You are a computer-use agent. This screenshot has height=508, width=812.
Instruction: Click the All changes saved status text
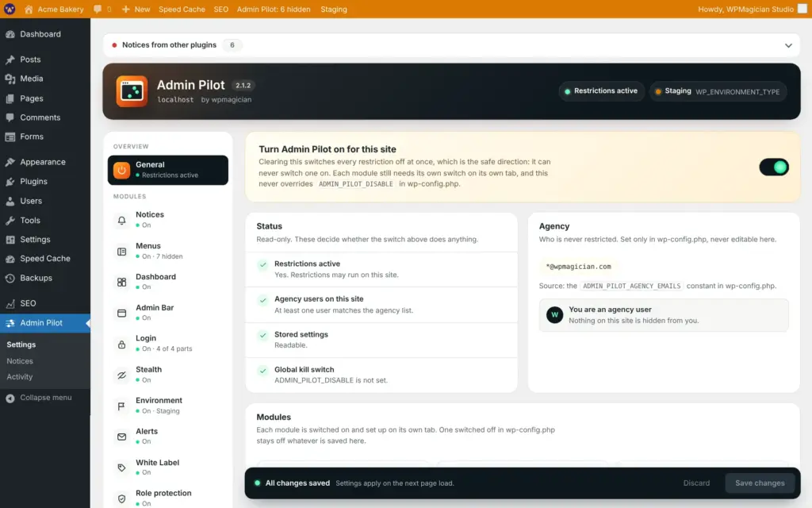pyautogui.click(x=297, y=483)
